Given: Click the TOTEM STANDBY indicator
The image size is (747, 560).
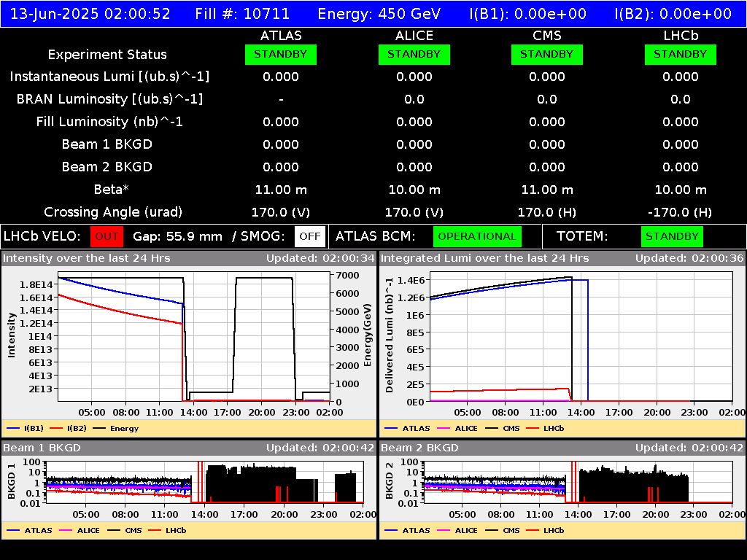Looking at the screenshot, I should [672, 237].
